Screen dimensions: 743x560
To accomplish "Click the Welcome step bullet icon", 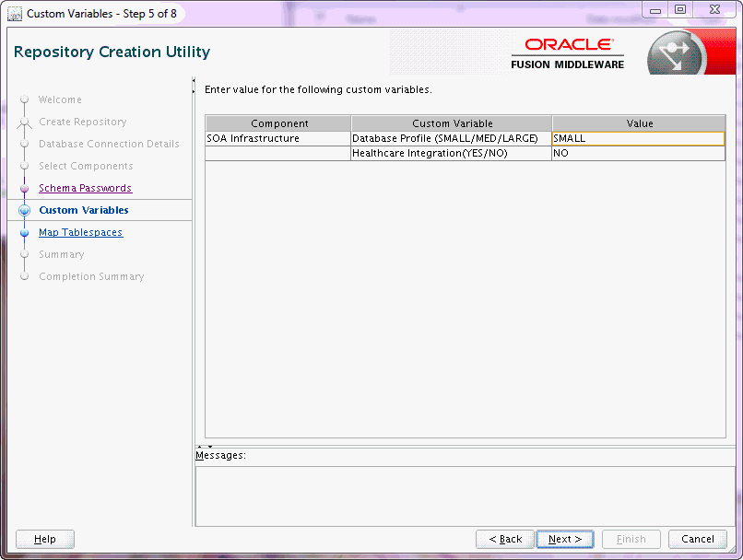I will pos(24,99).
